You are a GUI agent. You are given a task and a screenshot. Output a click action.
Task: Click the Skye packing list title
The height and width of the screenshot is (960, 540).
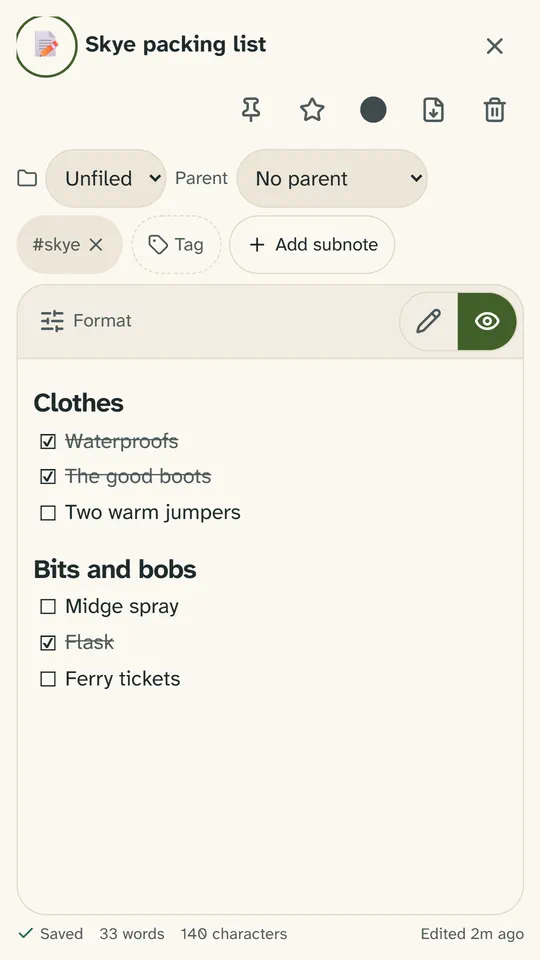click(x=176, y=44)
